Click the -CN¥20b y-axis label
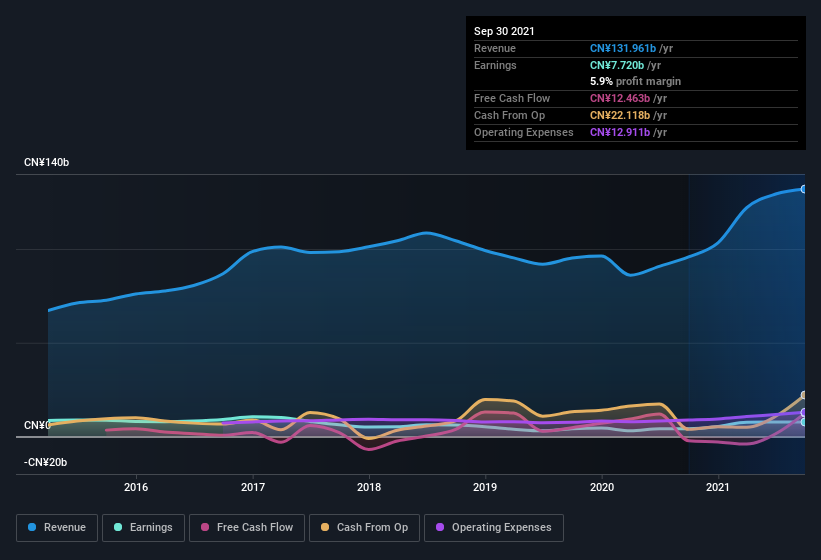 tap(46, 462)
